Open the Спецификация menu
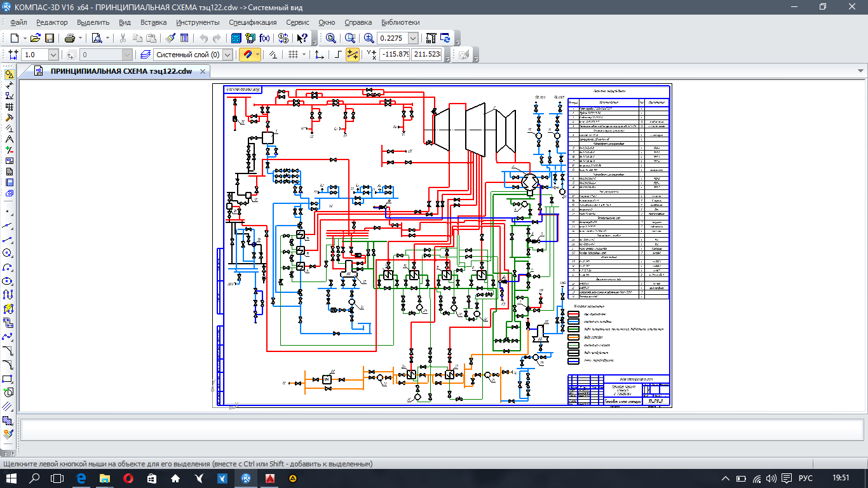 click(x=253, y=22)
